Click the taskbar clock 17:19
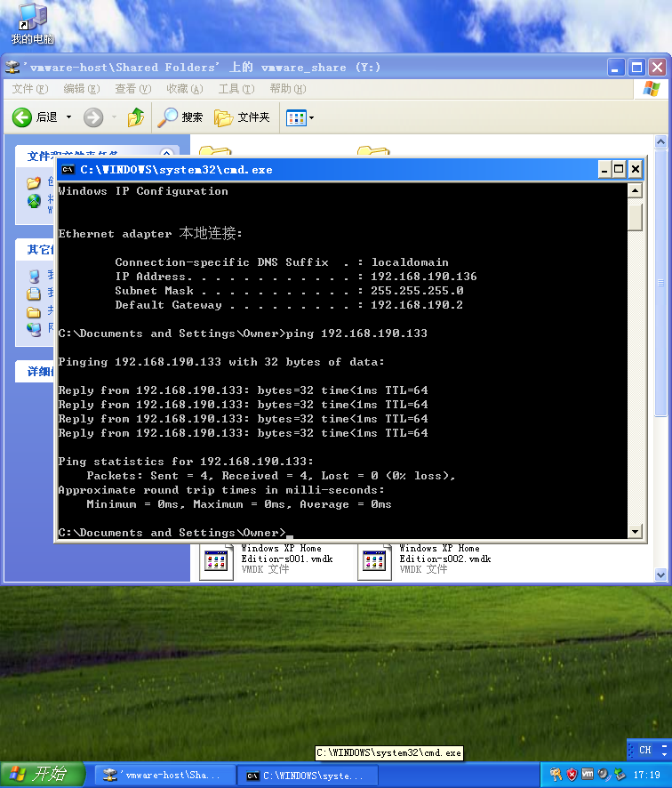Screen dimensions: 672x788 click(x=646, y=775)
